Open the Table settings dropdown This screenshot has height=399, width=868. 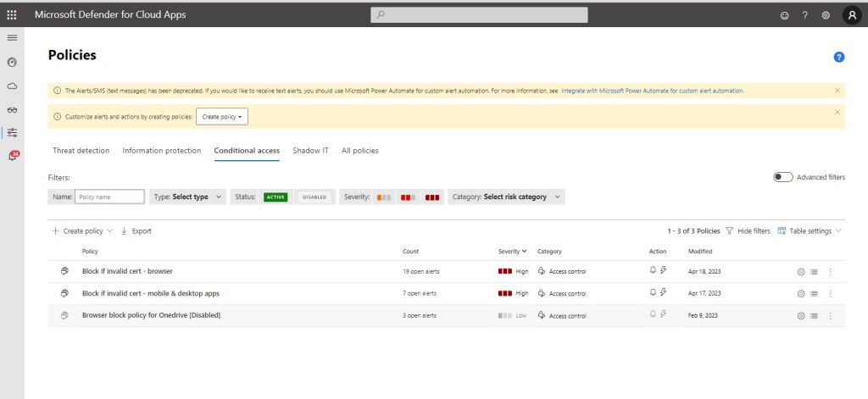(810, 230)
